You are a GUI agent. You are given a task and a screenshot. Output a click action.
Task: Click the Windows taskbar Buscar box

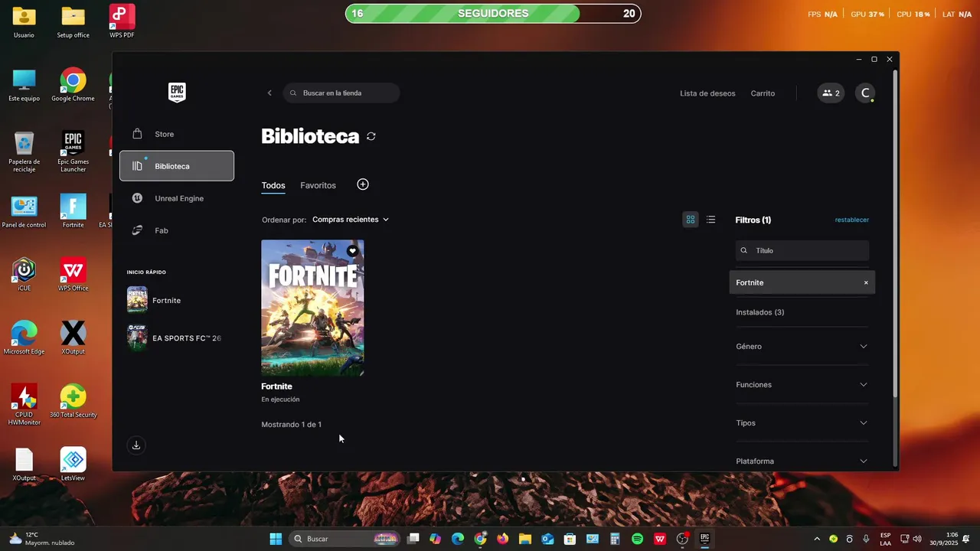(x=346, y=539)
